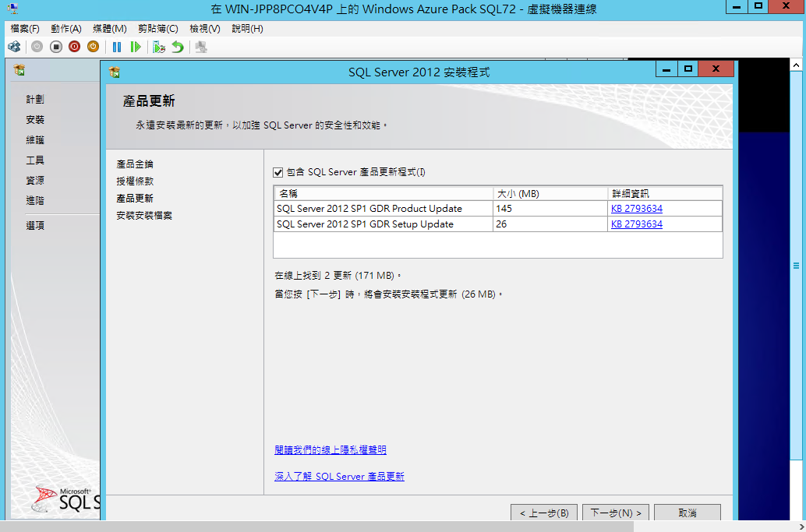Open the 說明(H) menu
The height and width of the screenshot is (532, 806).
point(247,29)
